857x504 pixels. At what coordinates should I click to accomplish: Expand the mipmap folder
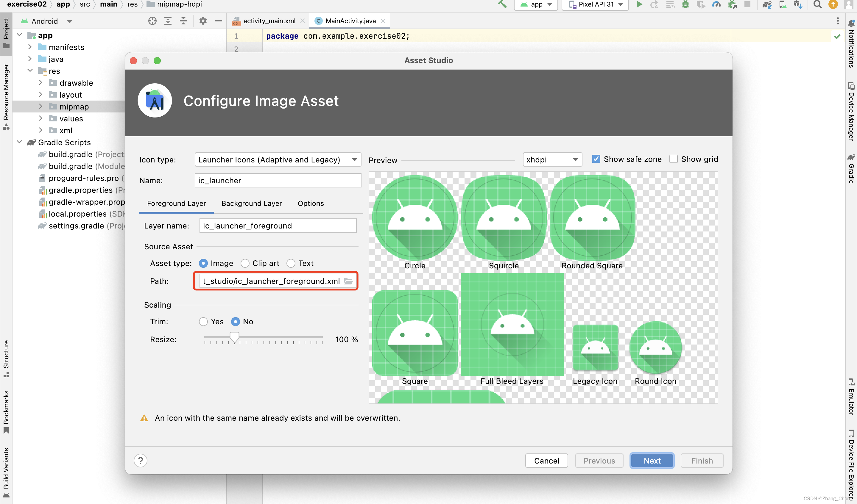pyautogui.click(x=40, y=107)
